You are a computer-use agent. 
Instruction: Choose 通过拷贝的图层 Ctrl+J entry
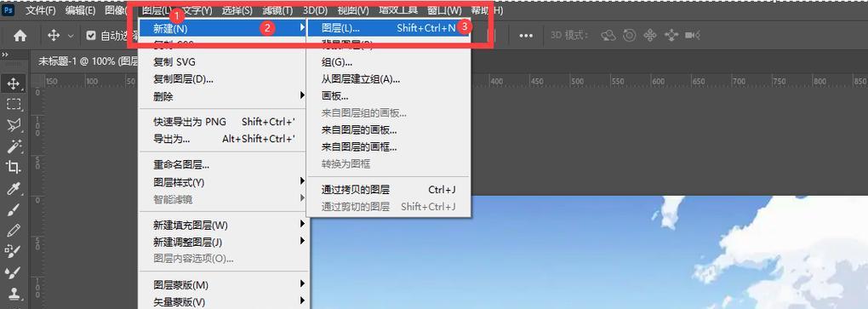(x=388, y=189)
